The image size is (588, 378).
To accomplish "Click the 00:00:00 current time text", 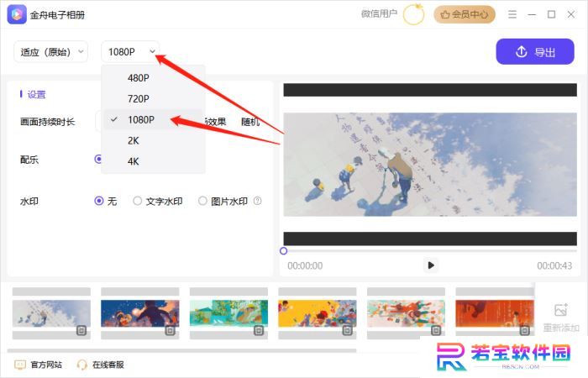I will click(305, 266).
